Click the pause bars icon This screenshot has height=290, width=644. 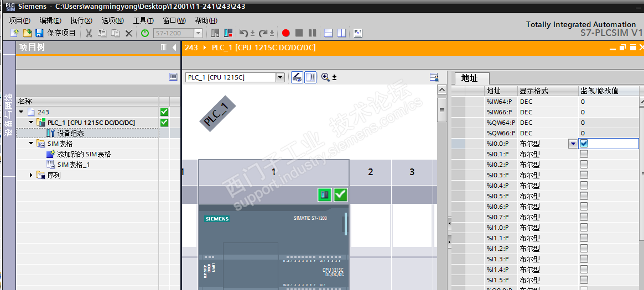click(312, 33)
